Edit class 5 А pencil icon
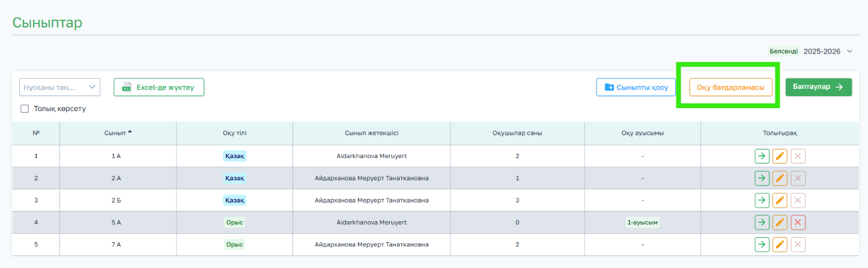 point(780,222)
